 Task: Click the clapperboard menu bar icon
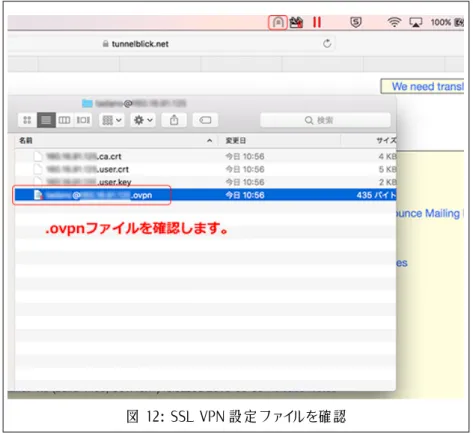pos(296,23)
